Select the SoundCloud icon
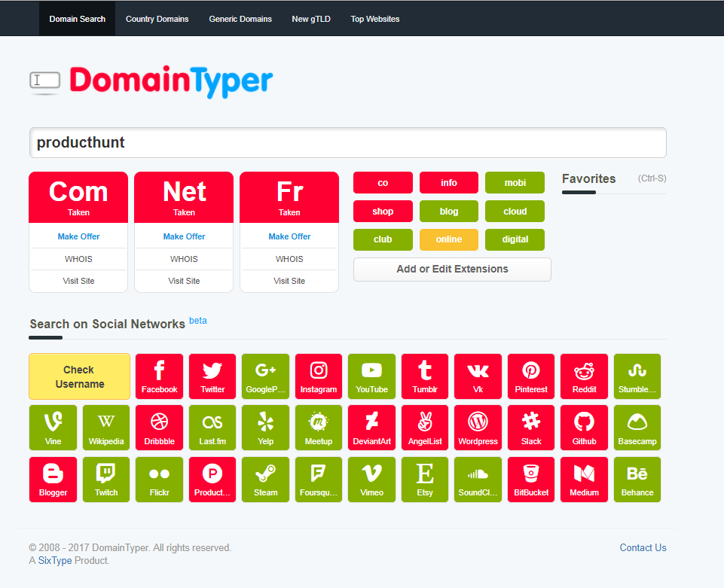This screenshot has height=588, width=724. click(x=478, y=479)
